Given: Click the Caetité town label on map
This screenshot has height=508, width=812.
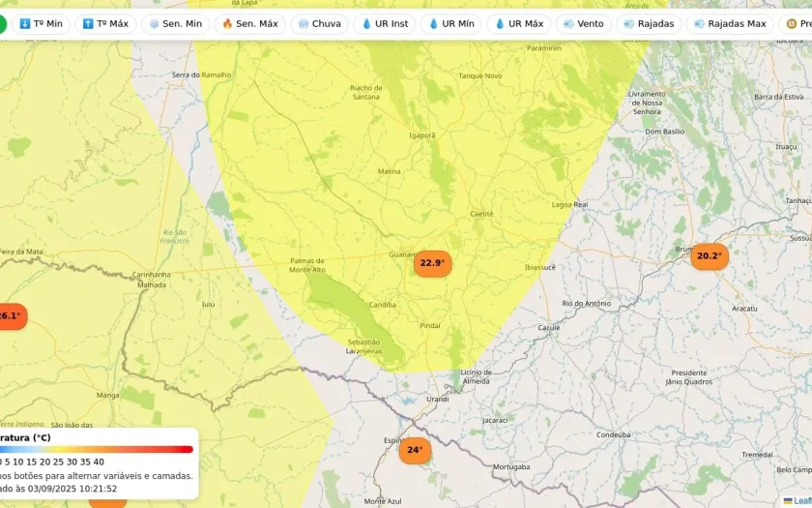Looking at the screenshot, I should pos(481,214).
